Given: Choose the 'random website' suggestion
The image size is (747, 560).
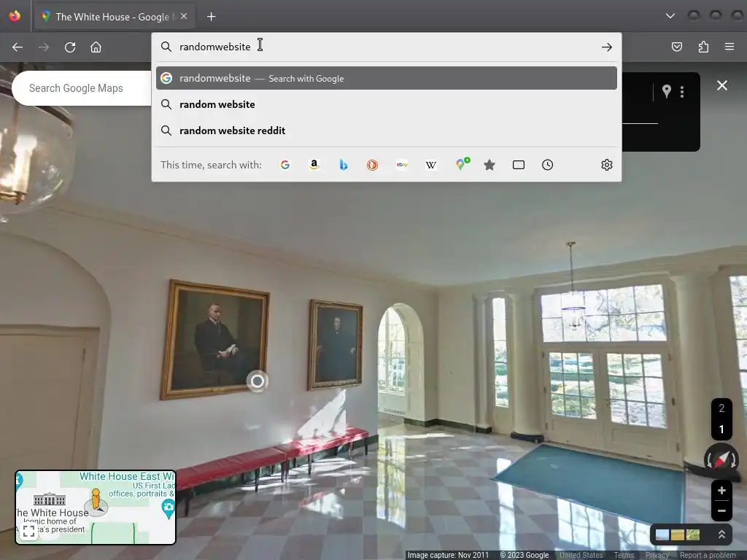Looking at the screenshot, I should pyautogui.click(x=387, y=104).
